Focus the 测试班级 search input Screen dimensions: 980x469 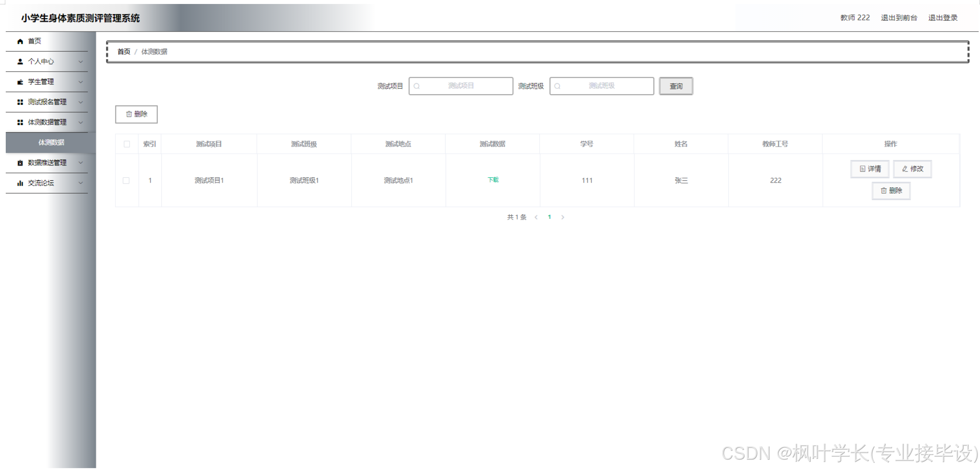pyautogui.click(x=602, y=86)
